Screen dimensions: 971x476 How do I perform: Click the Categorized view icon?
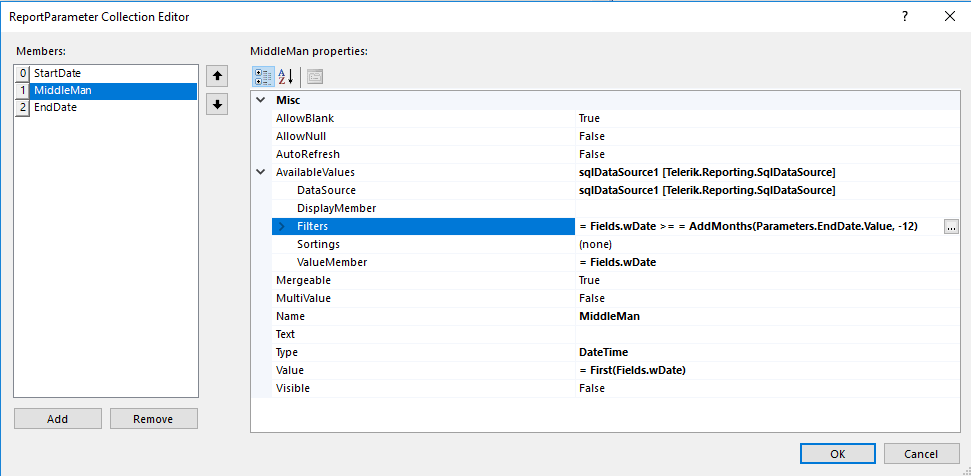(262, 77)
